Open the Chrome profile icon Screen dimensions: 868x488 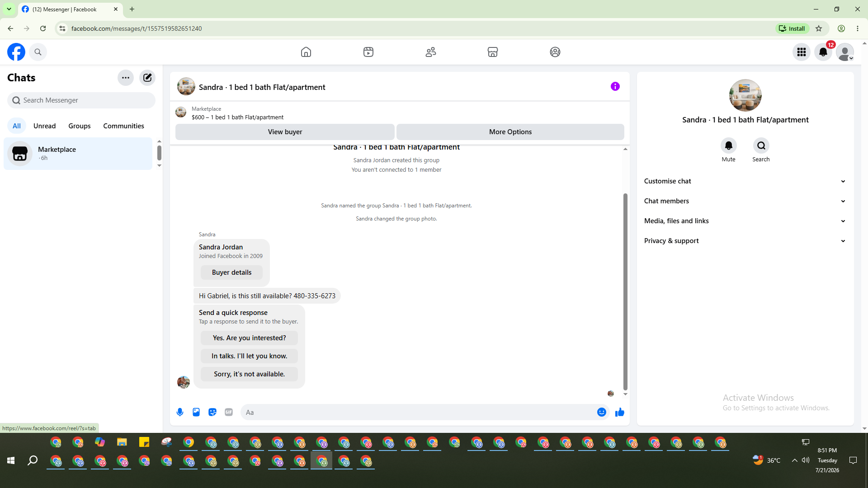841,28
